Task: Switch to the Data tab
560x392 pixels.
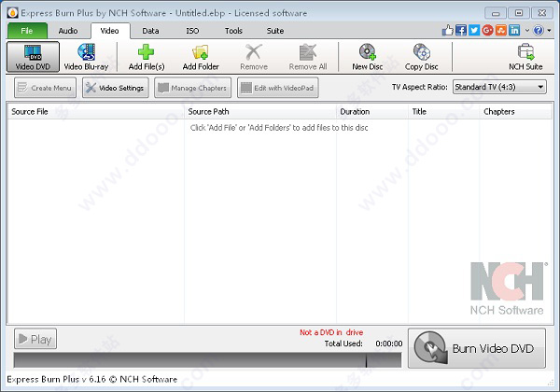Action: [x=150, y=31]
